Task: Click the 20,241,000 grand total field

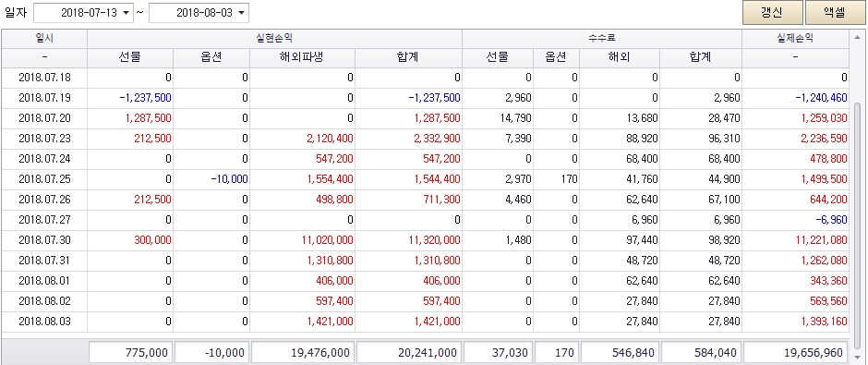Action: 409,352
